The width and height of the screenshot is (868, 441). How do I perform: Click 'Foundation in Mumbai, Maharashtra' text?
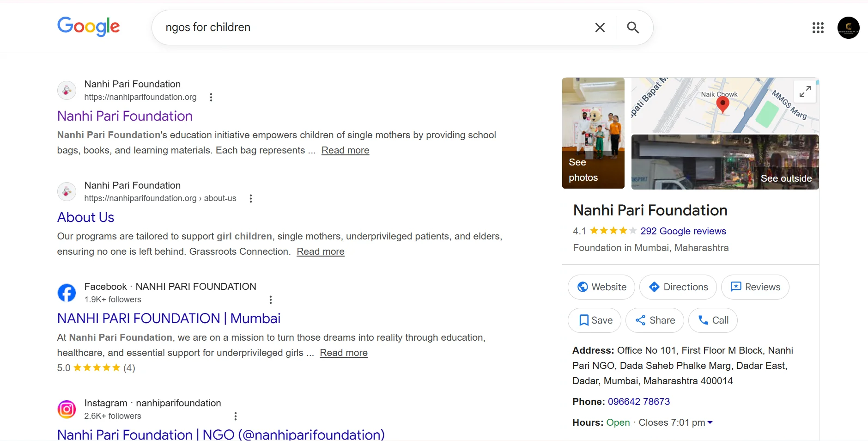coord(651,248)
